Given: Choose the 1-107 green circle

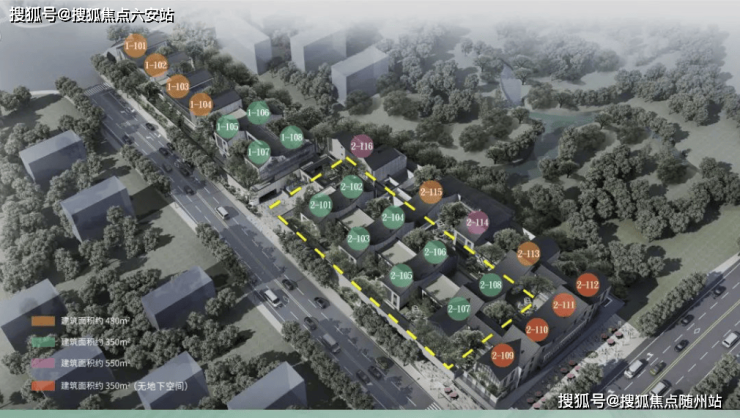Looking at the screenshot, I should [x=259, y=152].
